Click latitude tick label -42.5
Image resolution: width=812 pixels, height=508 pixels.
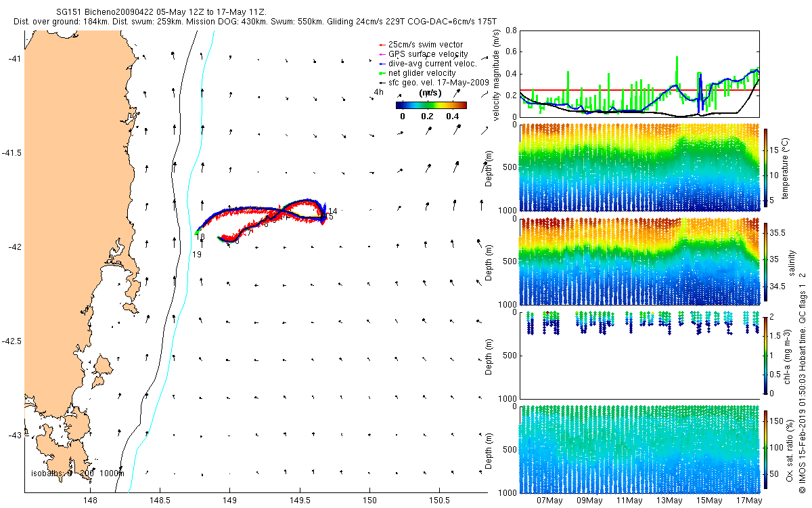12,341
